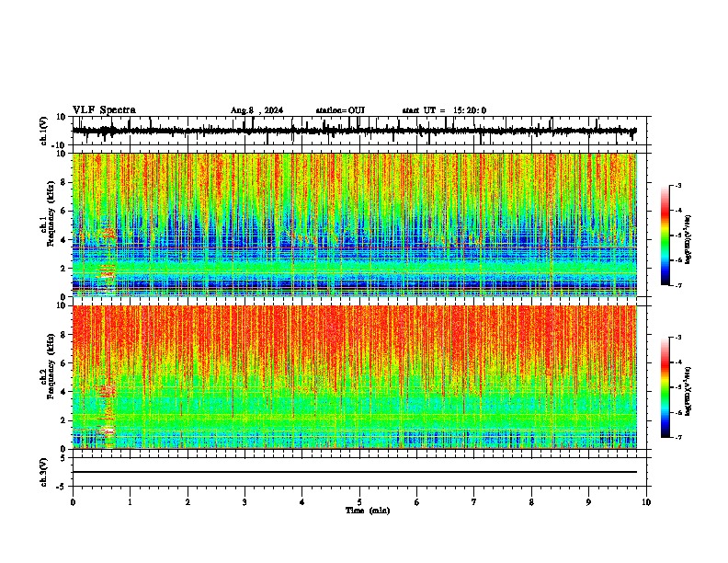728x563 pixels.
Task: Click the ch.3 flat voltage line plot
Action: tap(355, 472)
